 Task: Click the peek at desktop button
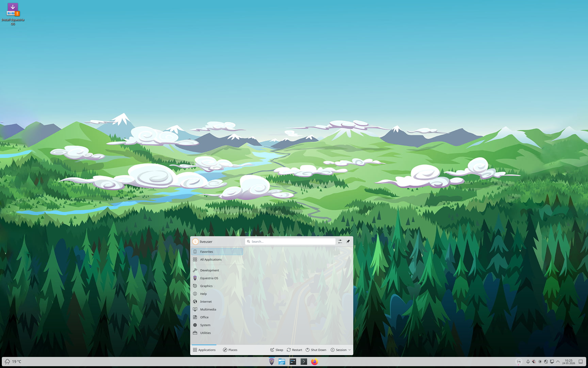[x=580, y=361]
